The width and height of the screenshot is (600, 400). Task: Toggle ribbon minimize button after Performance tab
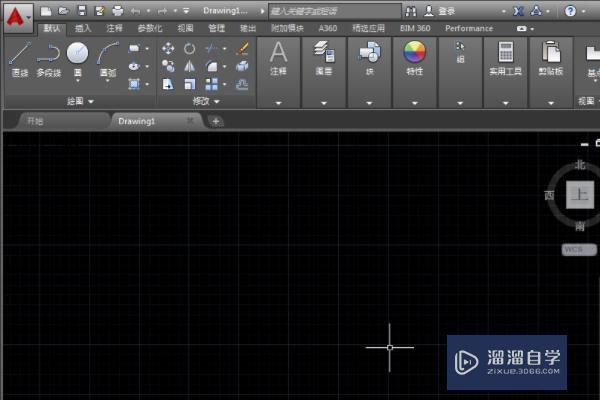[x=522, y=29]
